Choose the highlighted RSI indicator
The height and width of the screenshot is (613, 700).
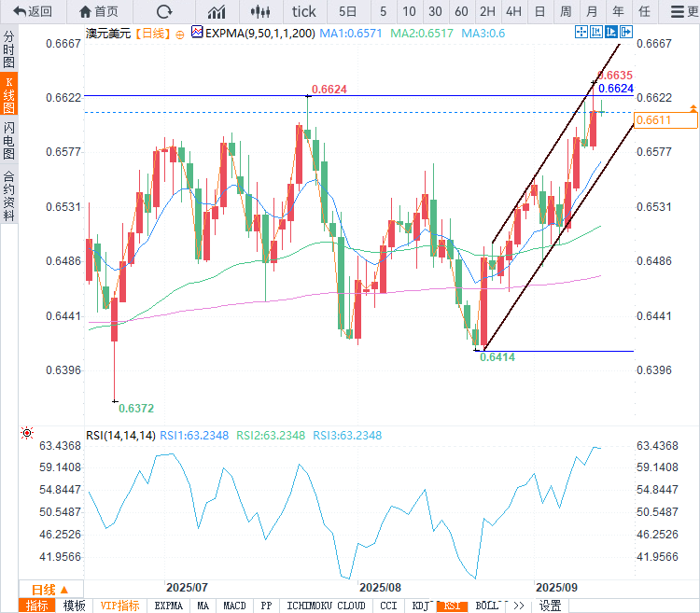point(453,606)
